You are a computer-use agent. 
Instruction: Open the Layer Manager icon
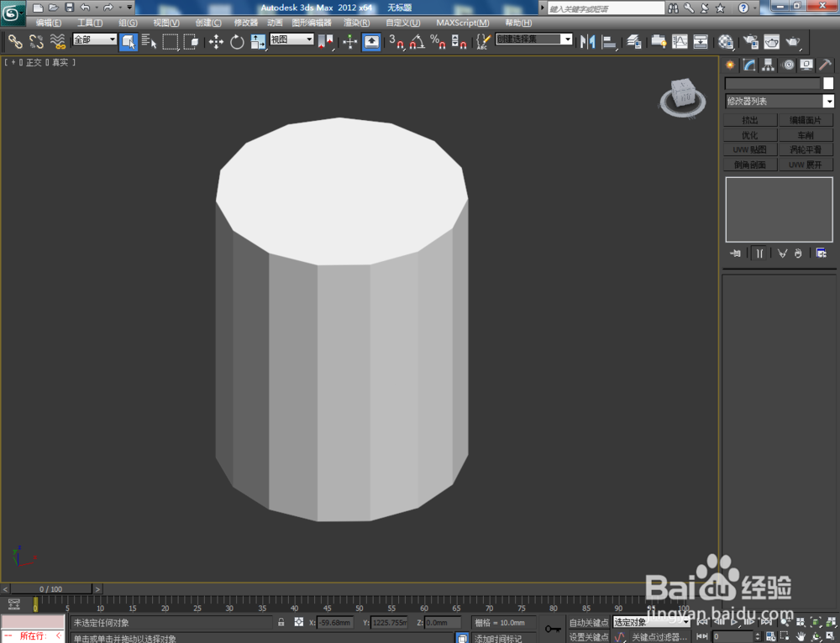(634, 42)
